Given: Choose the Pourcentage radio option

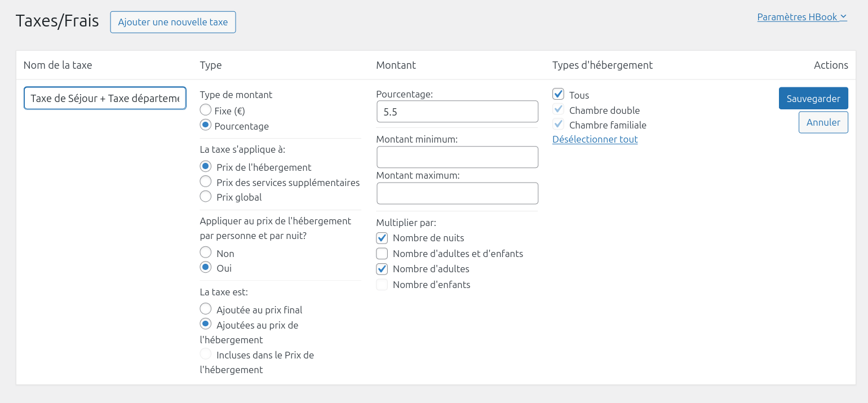Looking at the screenshot, I should (x=206, y=126).
